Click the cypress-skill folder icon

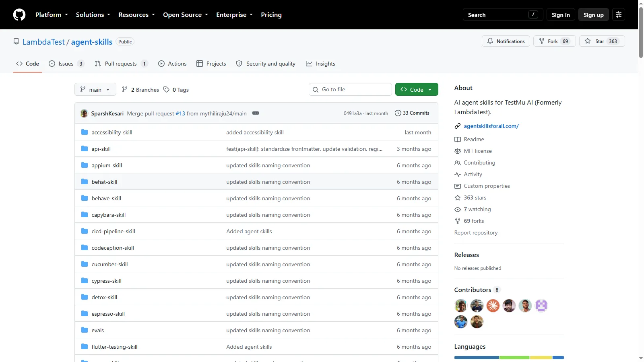85,281
